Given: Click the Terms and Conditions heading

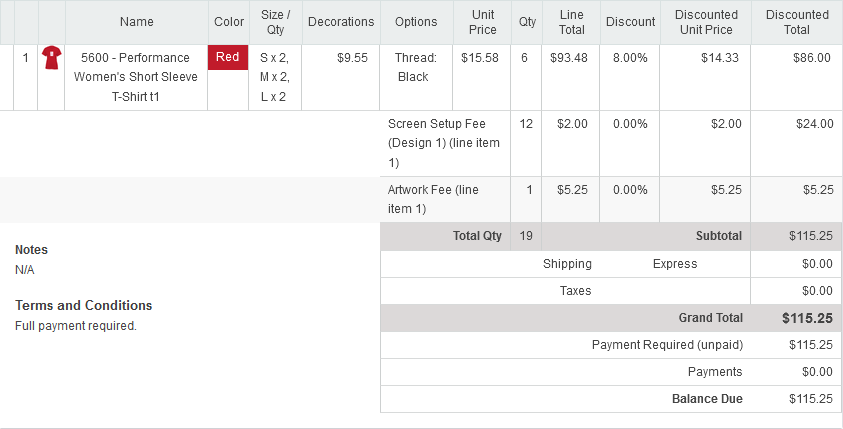Looking at the screenshot, I should click(83, 305).
